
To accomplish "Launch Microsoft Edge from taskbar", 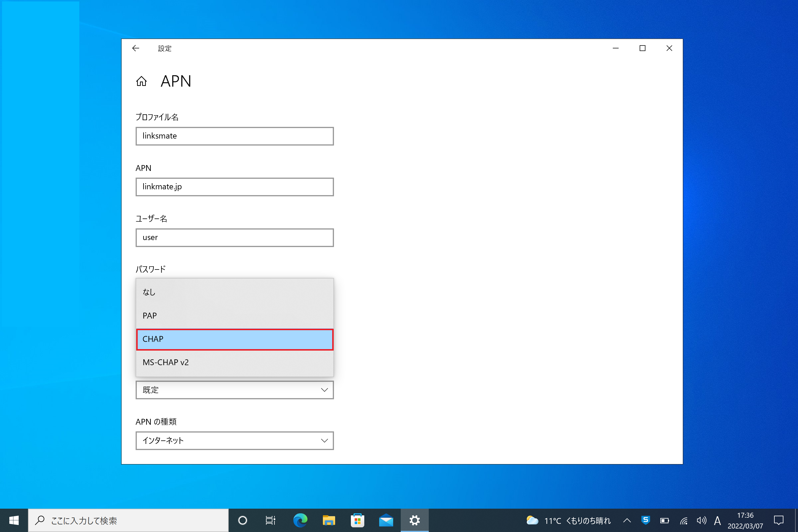I will pos(300,520).
